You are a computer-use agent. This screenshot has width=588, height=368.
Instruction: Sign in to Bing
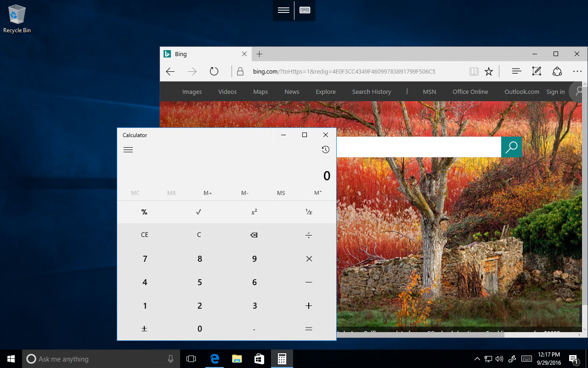tap(555, 92)
